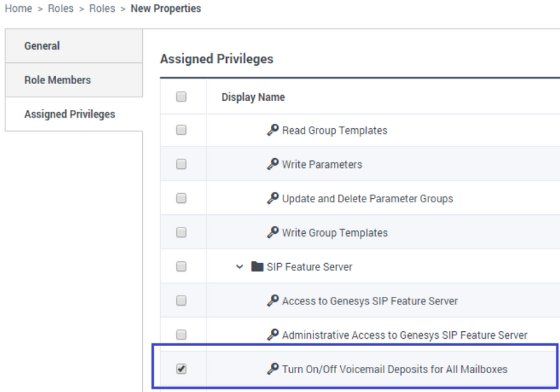Click the SIP Feature Server folder icon

[257, 267]
